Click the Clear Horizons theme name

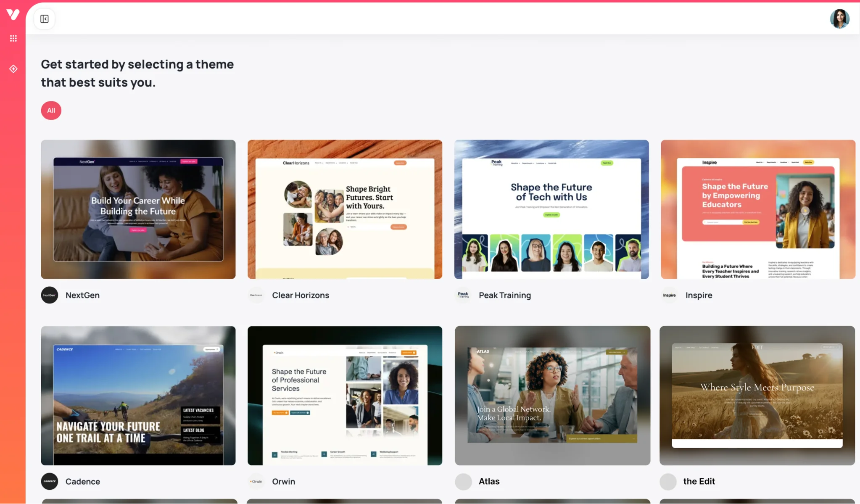coord(300,295)
